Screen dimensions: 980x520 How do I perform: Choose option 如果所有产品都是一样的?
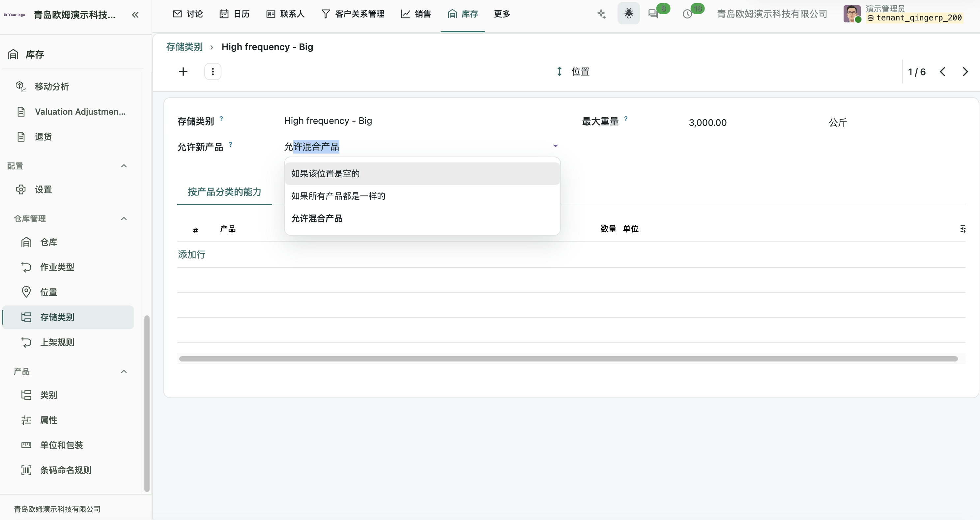click(422, 196)
